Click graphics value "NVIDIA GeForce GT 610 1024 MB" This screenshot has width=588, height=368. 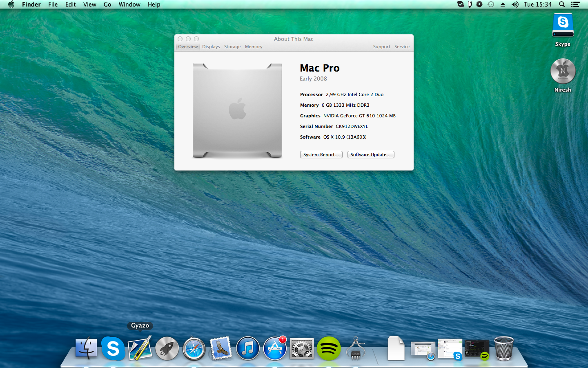click(x=359, y=116)
